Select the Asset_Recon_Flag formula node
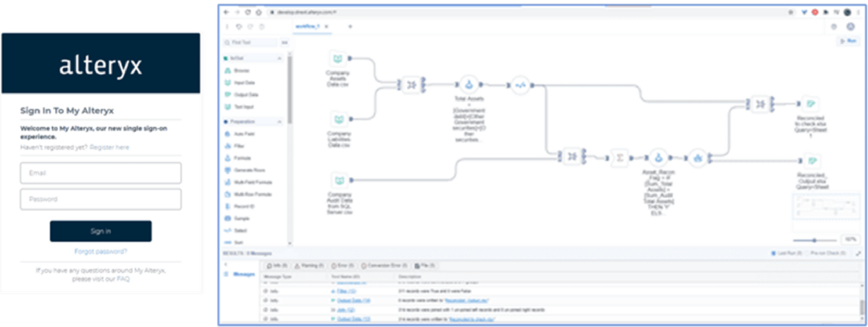 click(658, 158)
